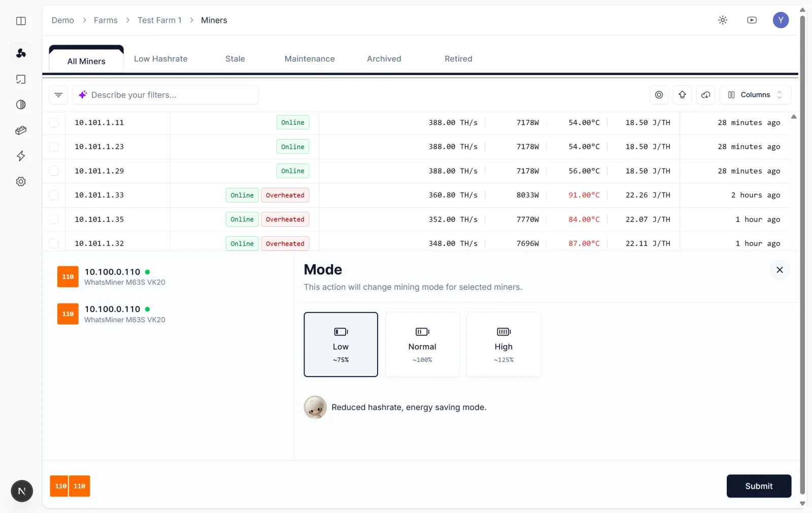
Task: Switch to the Maintenance tab
Action: (310, 59)
